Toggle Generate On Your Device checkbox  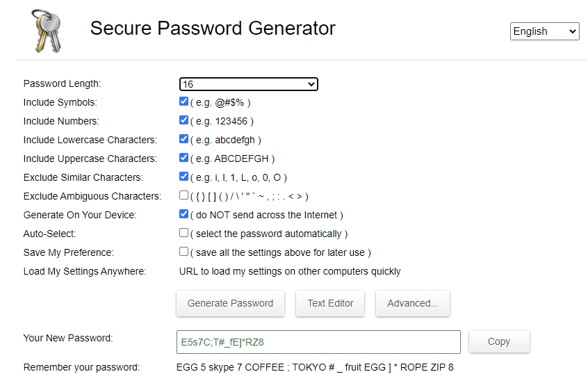pyautogui.click(x=183, y=214)
